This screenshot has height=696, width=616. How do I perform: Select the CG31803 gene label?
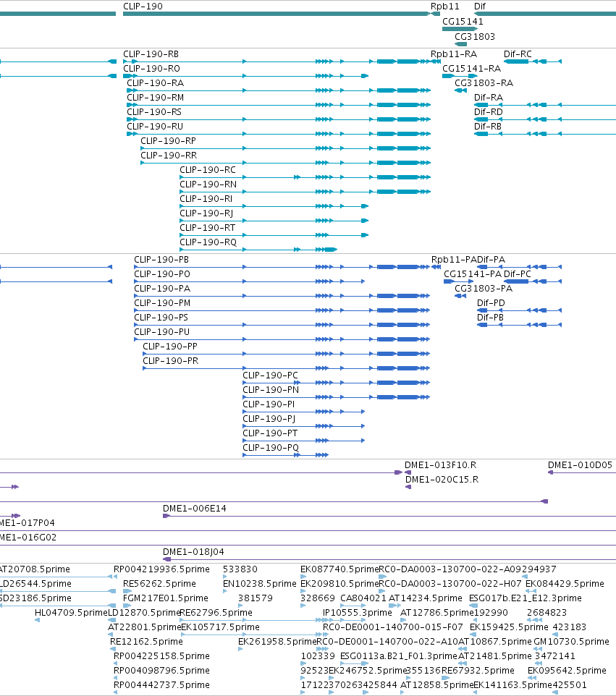[x=474, y=36]
